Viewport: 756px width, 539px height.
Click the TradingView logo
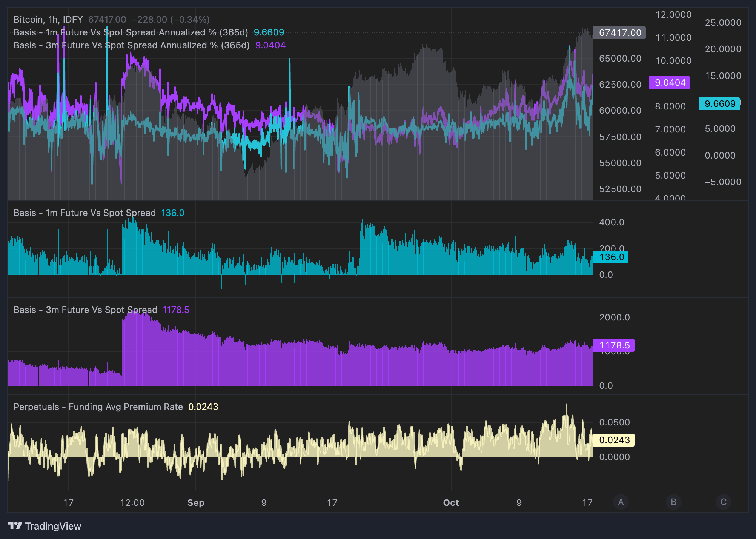coord(15,525)
